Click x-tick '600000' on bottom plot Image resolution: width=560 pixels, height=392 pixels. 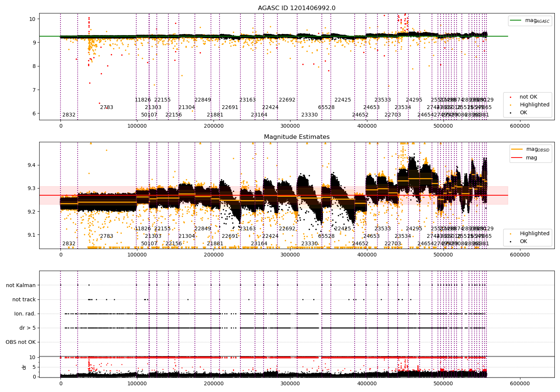click(x=520, y=383)
